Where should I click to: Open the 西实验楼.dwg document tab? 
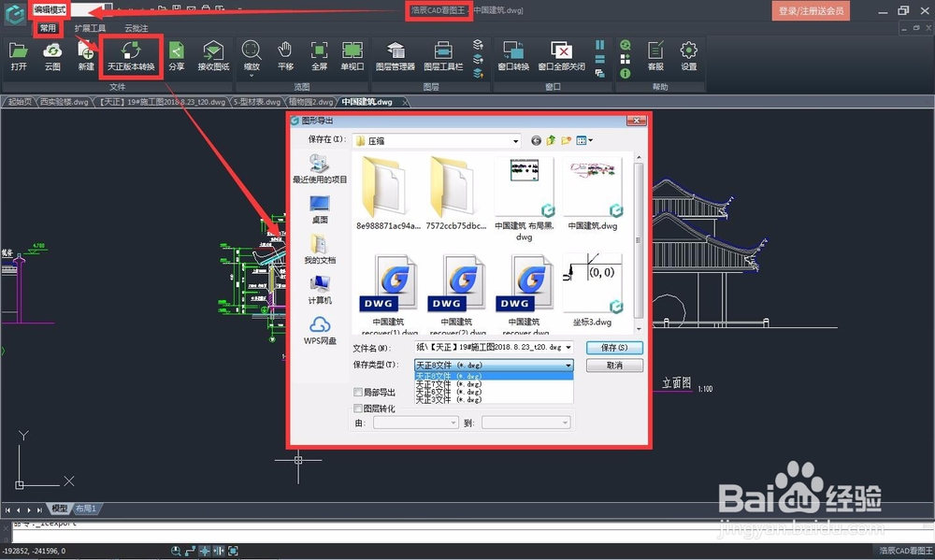[64, 102]
